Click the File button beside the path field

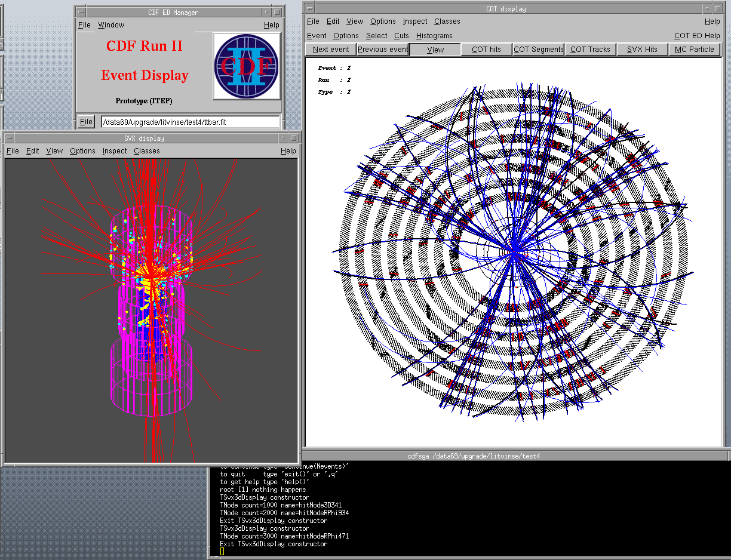tap(86, 122)
